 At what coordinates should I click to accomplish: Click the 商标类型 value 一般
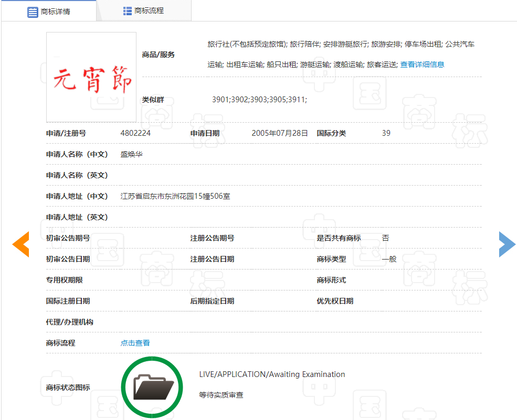[x=389, y=259]
